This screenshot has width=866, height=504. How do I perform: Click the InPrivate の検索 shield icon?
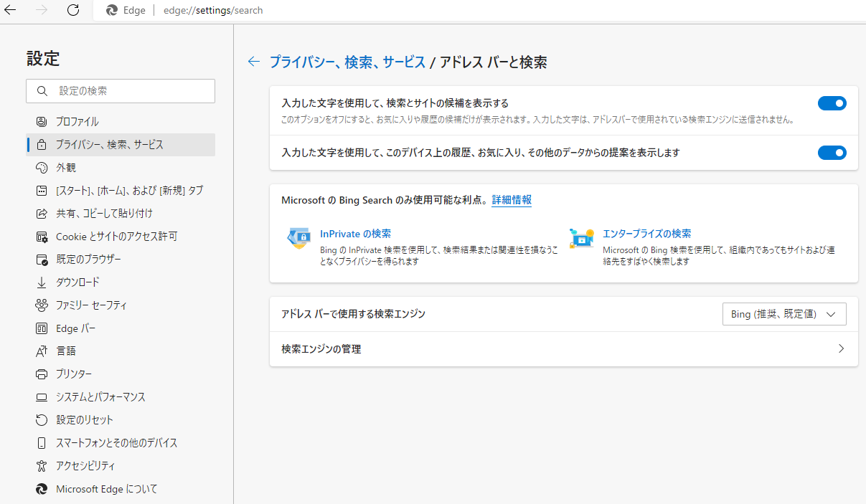click(298, 238)
